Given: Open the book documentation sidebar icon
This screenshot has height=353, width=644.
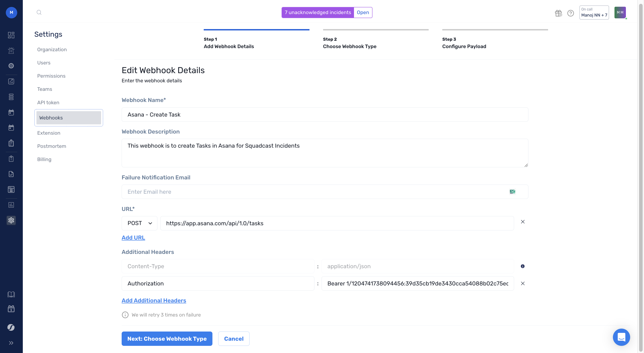Looking at the screenshot, I should pyautogui.click(x=11, y=294).
